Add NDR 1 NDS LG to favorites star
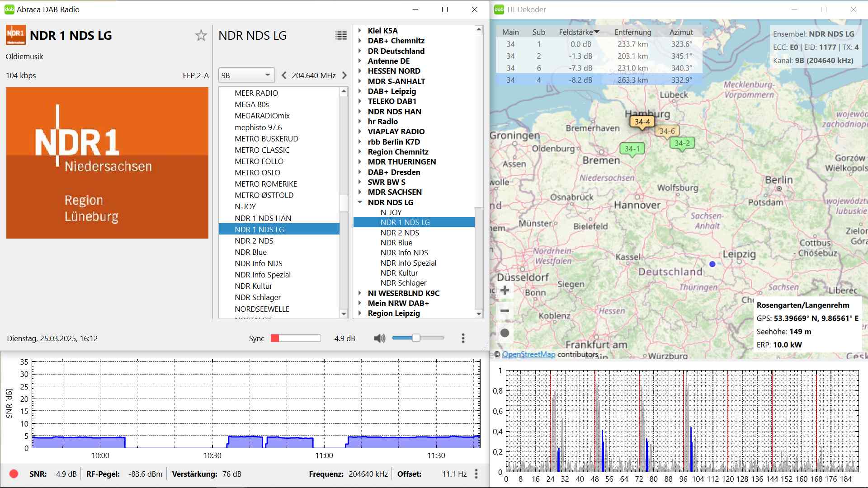The height and width of the screenshot is (488, 868). pos(201,35)
